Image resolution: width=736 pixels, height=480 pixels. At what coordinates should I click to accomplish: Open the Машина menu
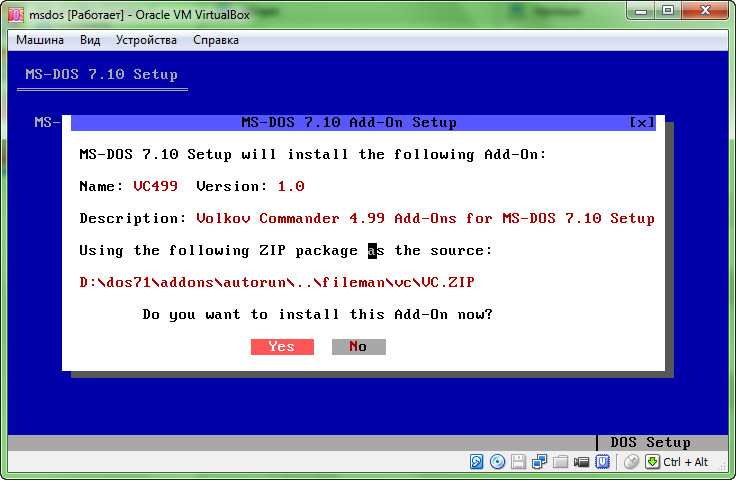(x=40, y=40)
